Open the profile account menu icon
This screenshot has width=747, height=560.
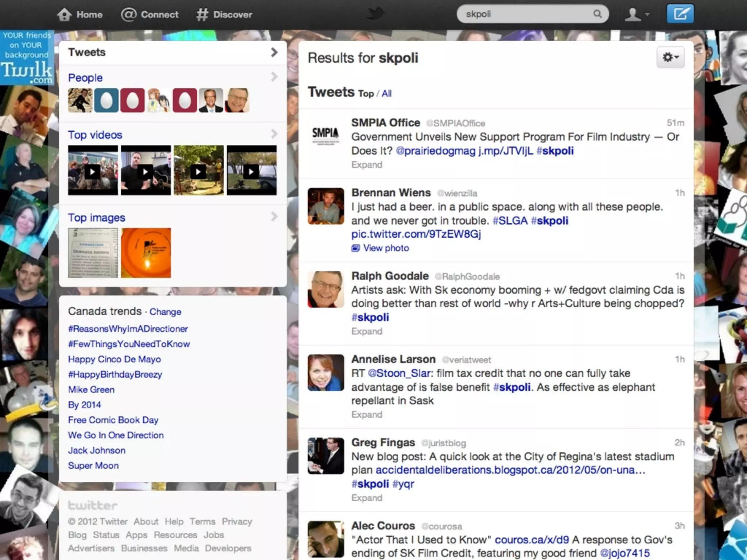click(636, 15)
